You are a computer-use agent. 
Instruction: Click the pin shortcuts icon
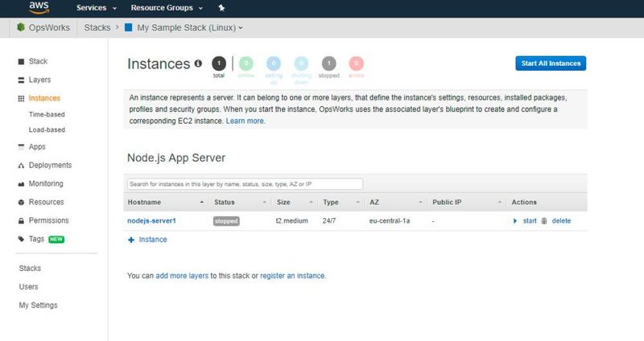point(221,8)
